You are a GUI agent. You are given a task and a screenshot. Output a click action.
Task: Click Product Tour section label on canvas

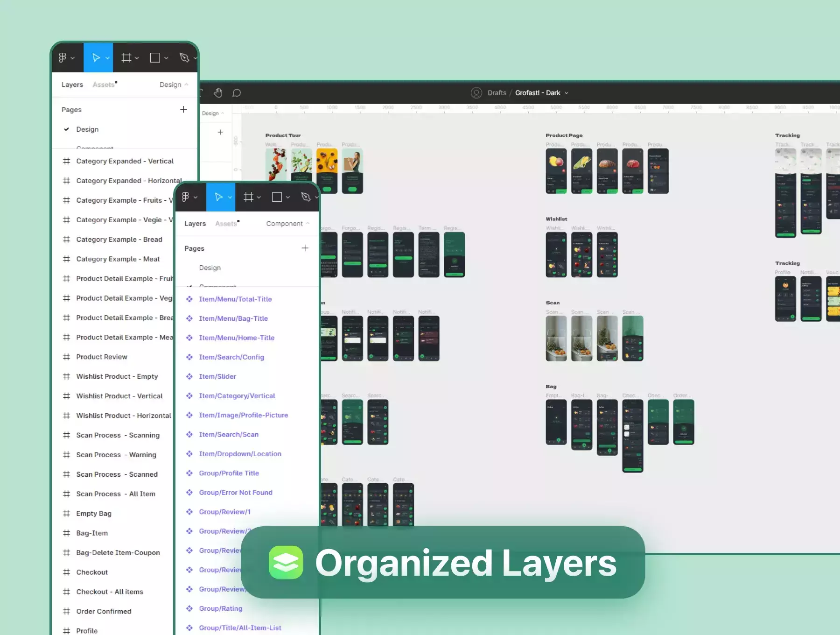[x=283, y=135]
